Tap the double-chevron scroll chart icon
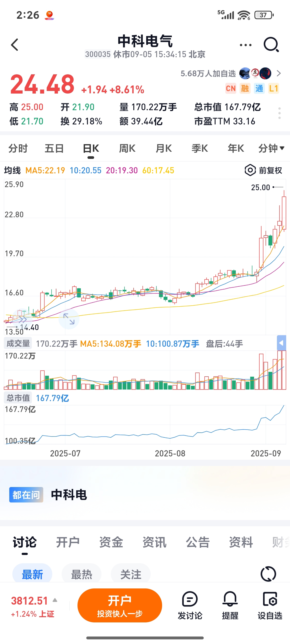 [x=22, y=319]
